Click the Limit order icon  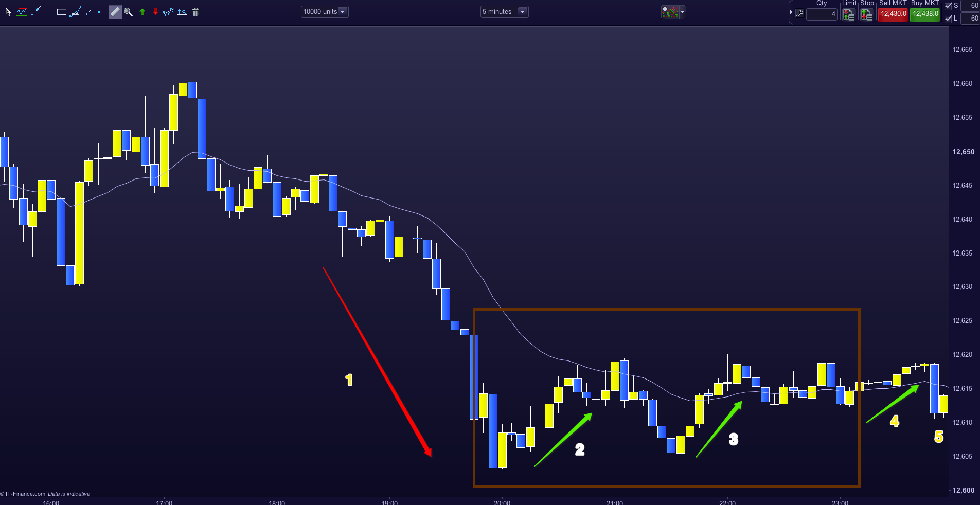pos(848,14)
